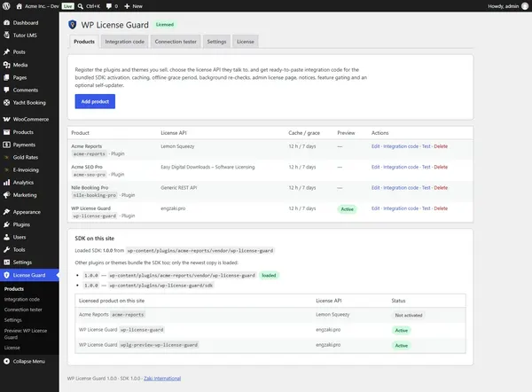The height and width of the screenshot is (392, 532).
Task: Open admin user avatar
Action: click(x=525, y=6)
